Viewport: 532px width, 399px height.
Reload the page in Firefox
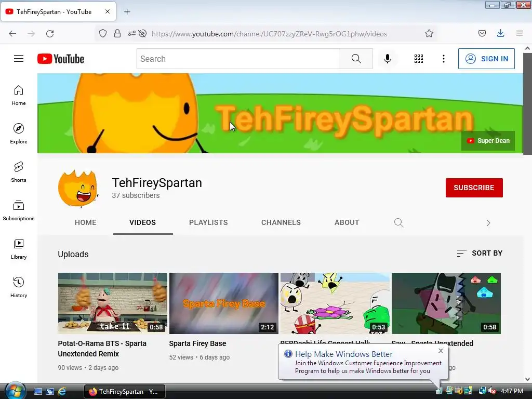[x=50, y=34]
